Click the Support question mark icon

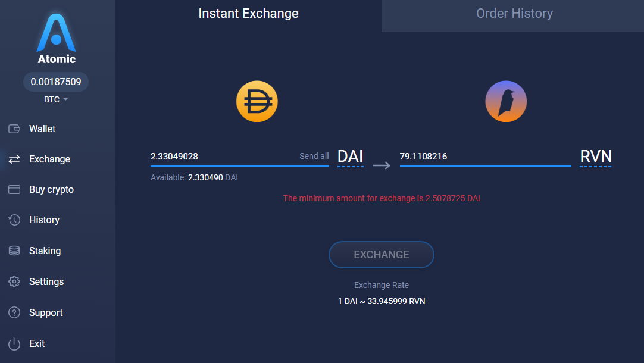pos(14,312)
